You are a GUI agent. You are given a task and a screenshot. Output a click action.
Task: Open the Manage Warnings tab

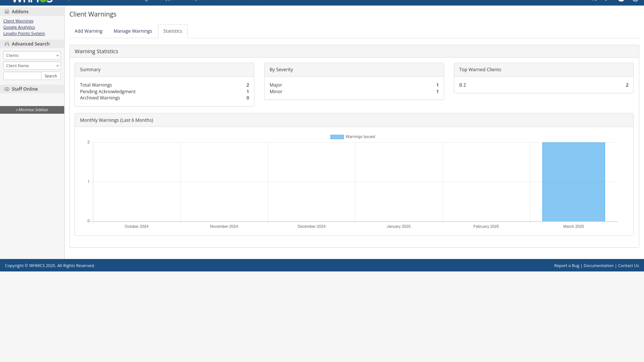pyautogui.click(x=133, y=31)
